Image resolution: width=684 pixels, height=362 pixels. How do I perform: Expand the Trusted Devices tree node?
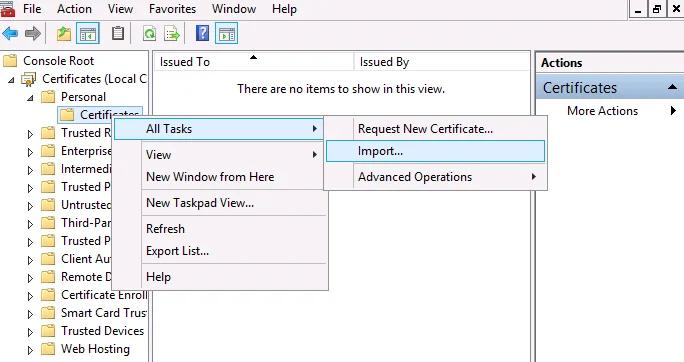pyautogui.click(x=30, y=332)
